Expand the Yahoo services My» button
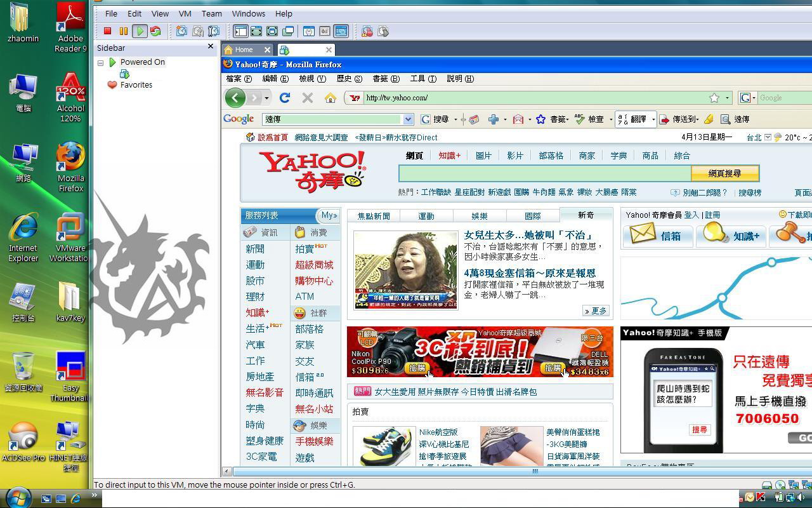Screen dimensions: 812x508 (x=329, y=215)
